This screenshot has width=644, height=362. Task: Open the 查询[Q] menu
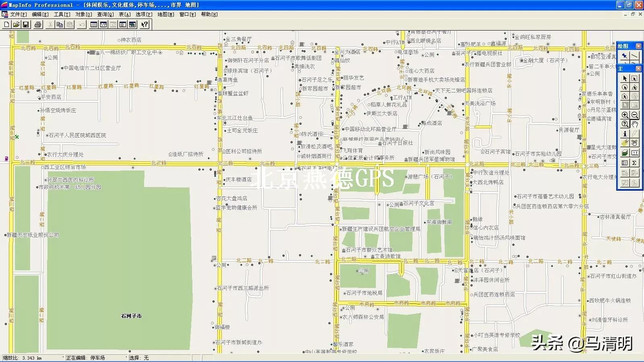click(105, 14)
